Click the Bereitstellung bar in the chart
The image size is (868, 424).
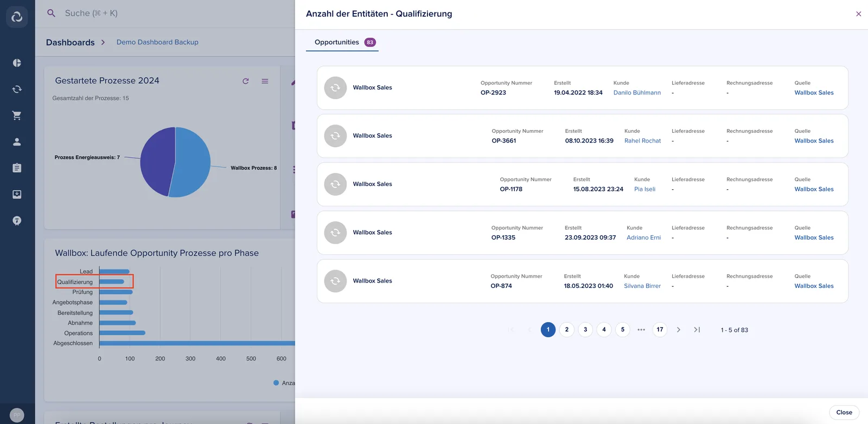[116, 313]
